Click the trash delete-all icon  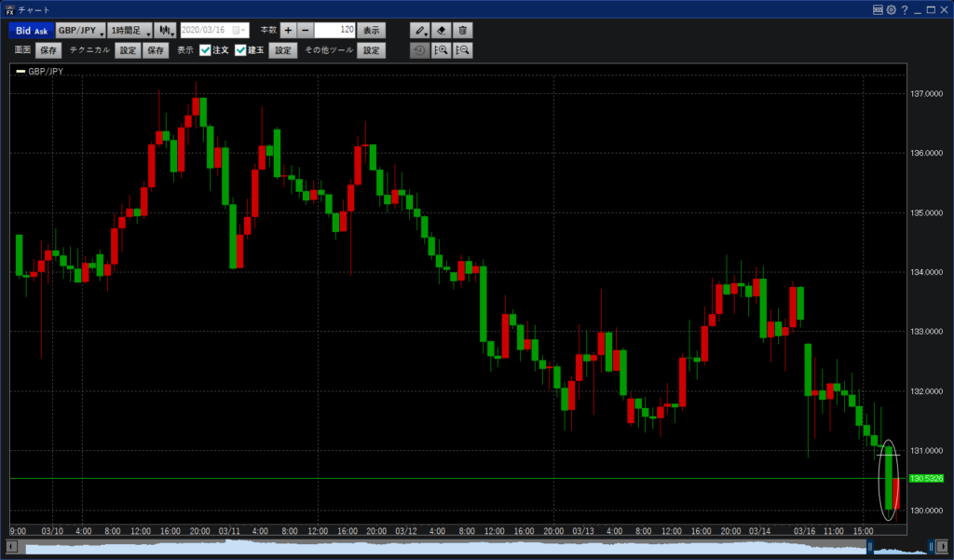point(464,31)
